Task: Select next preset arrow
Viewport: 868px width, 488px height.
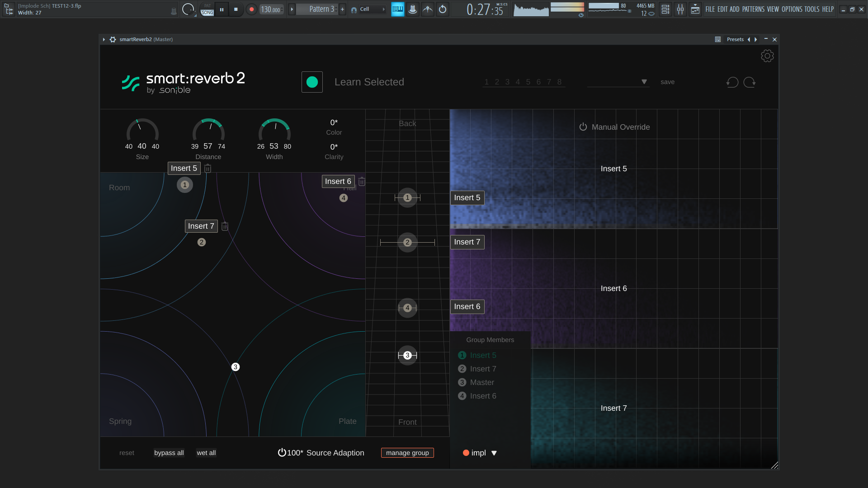Action: tap(756, 39)
